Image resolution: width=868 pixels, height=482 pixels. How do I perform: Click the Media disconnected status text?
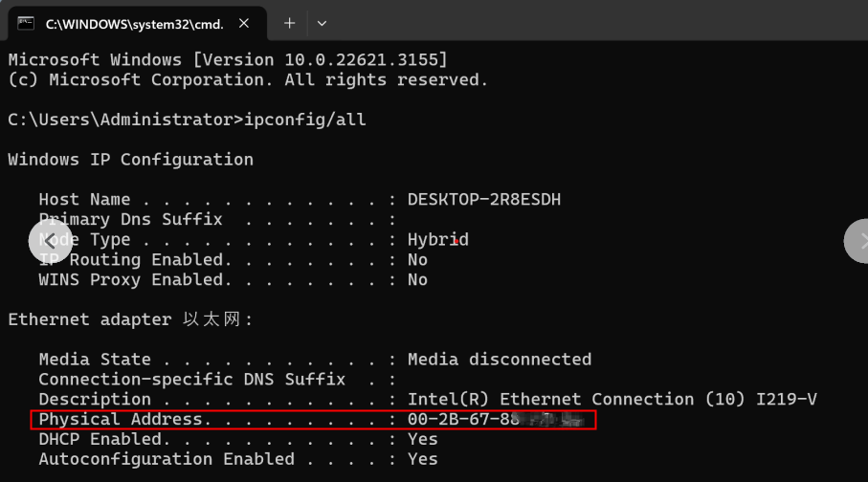click(x=499, y=360)
